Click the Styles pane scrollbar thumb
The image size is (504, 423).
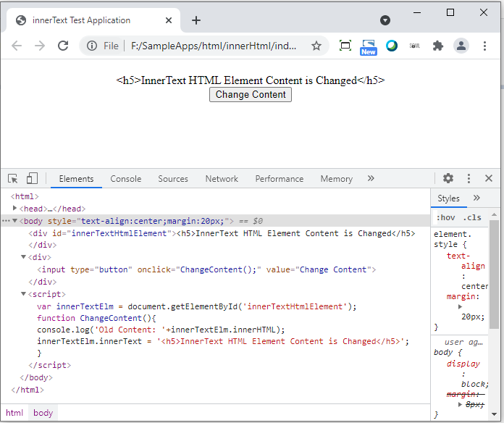[494, 275]
